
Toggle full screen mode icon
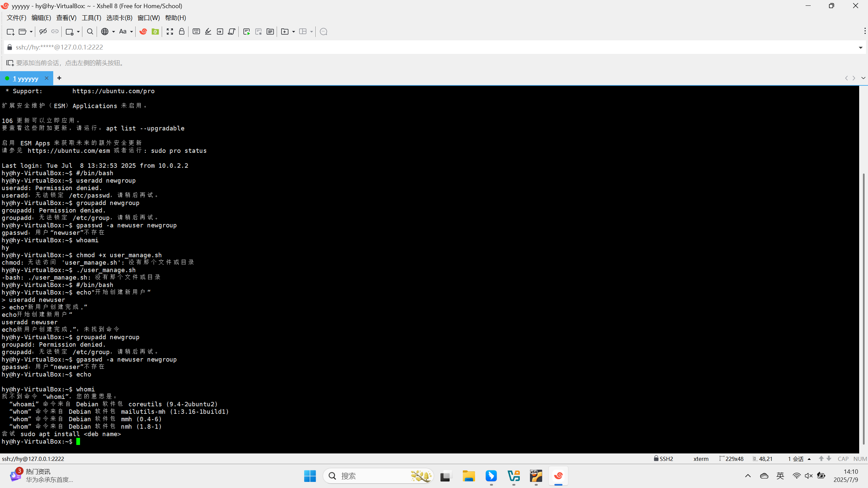tap(170, 32)
